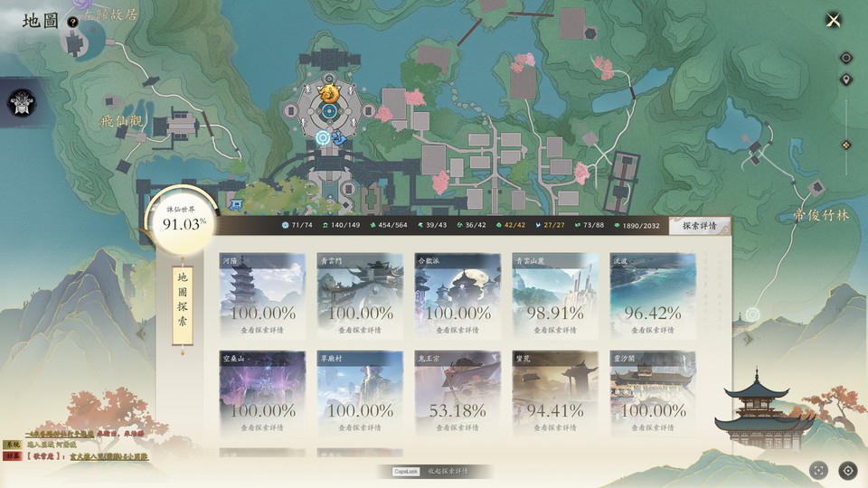The image size is (868, 488).
Task: Open the 青雲門 region card
Action: click(360, 295)
